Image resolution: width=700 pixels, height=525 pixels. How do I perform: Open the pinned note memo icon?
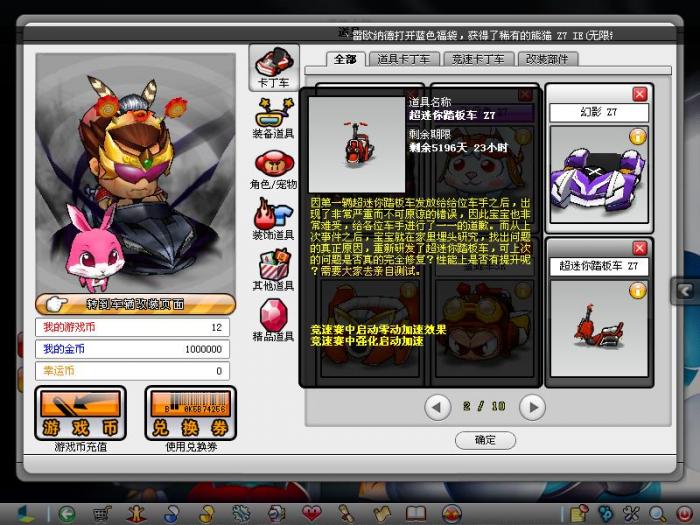pyautogui.click(x=579, y=514)
